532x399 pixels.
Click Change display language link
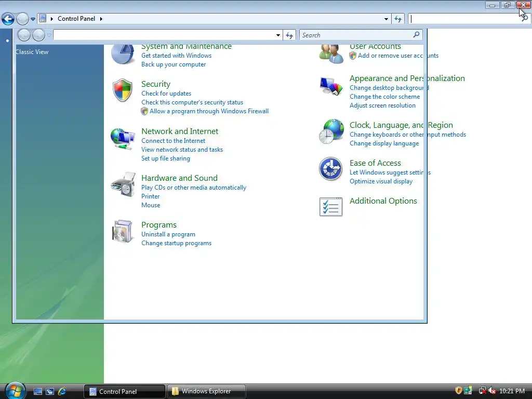[x=384, y=143]
